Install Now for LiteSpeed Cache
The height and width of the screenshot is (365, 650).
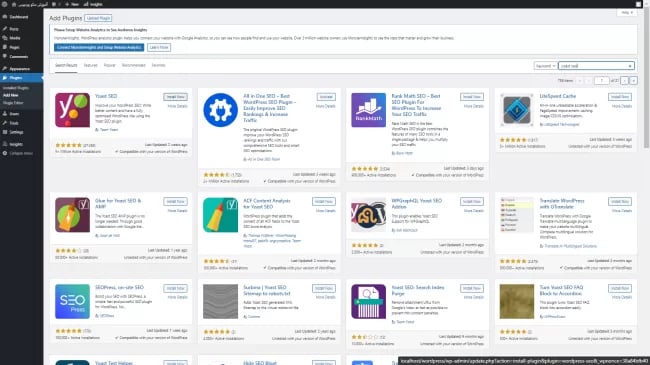pyautogui.click(x=620, y=97)
